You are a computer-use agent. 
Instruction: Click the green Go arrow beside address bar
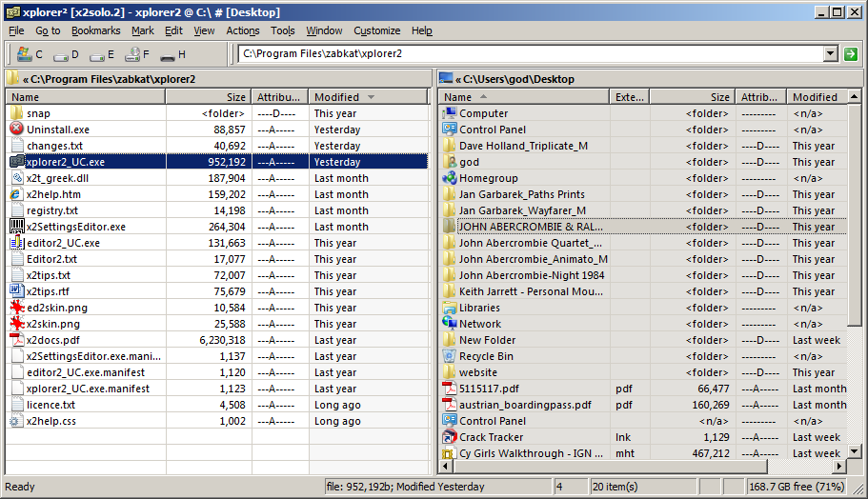pos(851,54)
